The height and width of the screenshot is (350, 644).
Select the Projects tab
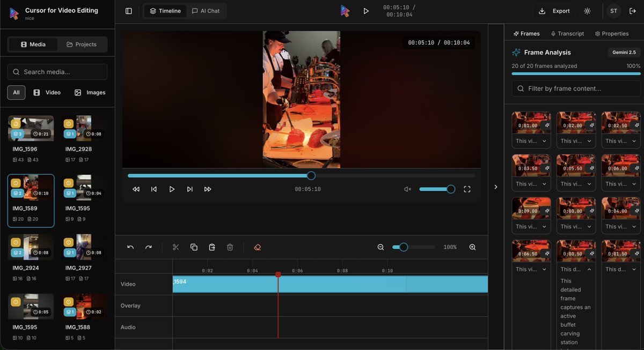point(82,44)
